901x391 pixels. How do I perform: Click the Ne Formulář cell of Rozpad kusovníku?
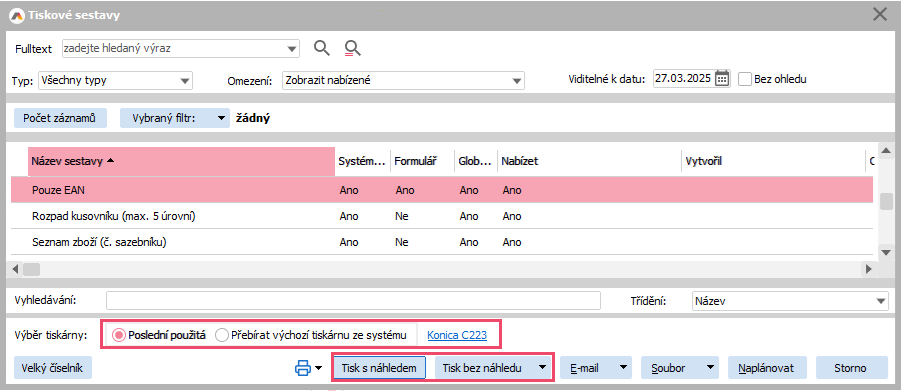402,216
